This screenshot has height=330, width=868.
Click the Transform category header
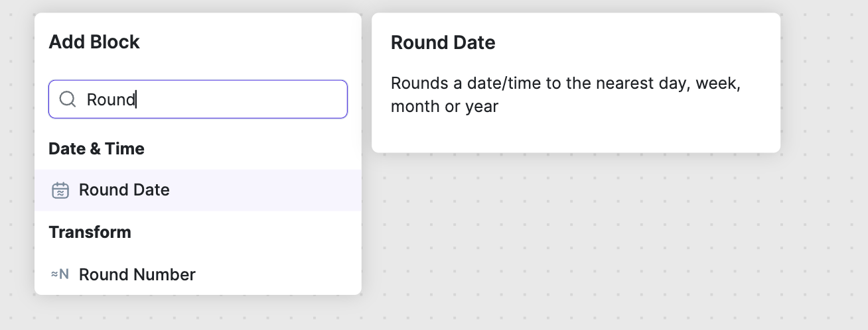click(90, 232)
